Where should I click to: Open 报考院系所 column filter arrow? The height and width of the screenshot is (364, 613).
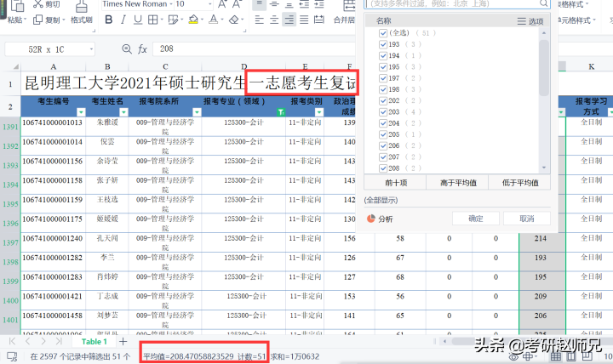(x=197, y=112)
